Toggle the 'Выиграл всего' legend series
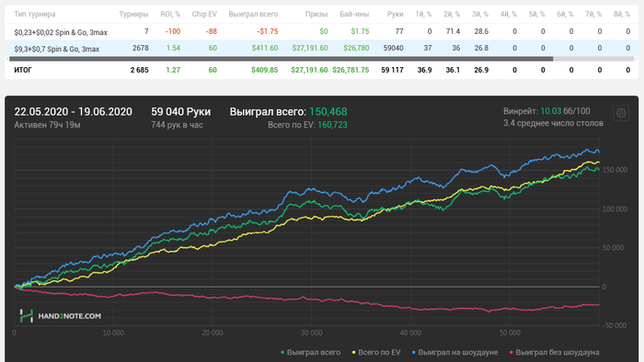Viewport: 644px width, 362px height. 311,352
